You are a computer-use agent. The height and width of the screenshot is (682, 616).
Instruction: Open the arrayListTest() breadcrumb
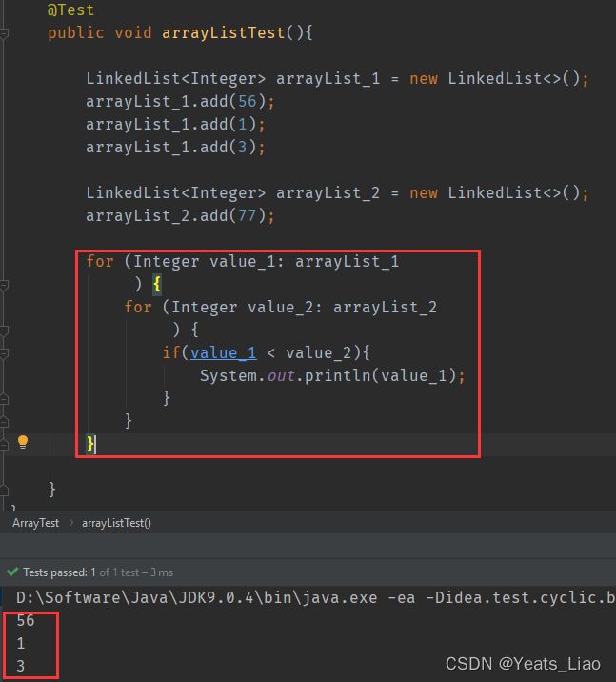click(x=116, y=523)
